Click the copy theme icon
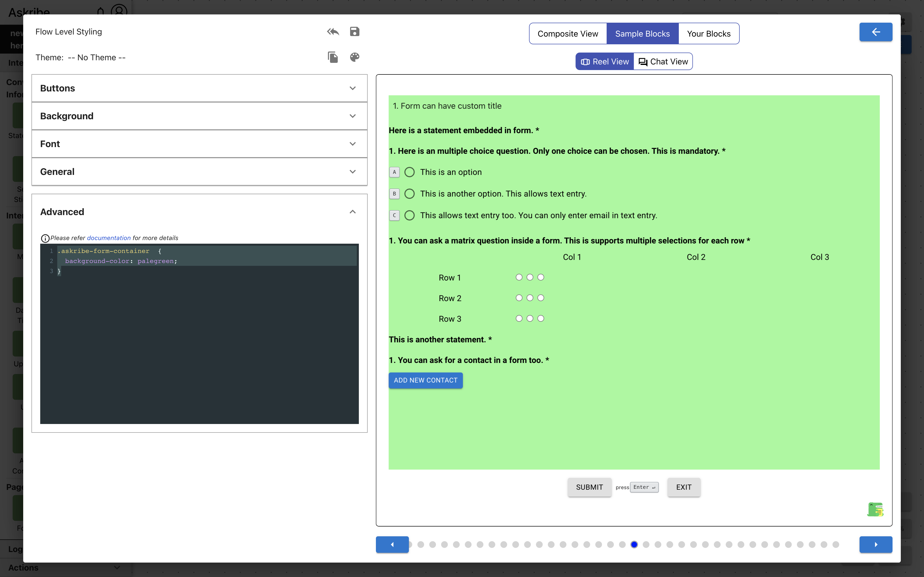The width and height of the screenshot is (924, 577). 333,57
